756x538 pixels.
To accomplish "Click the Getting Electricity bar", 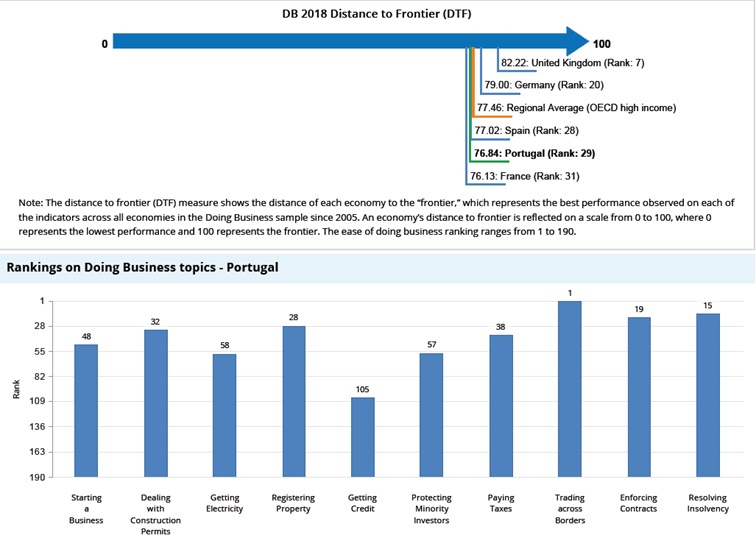I will 224,415.
